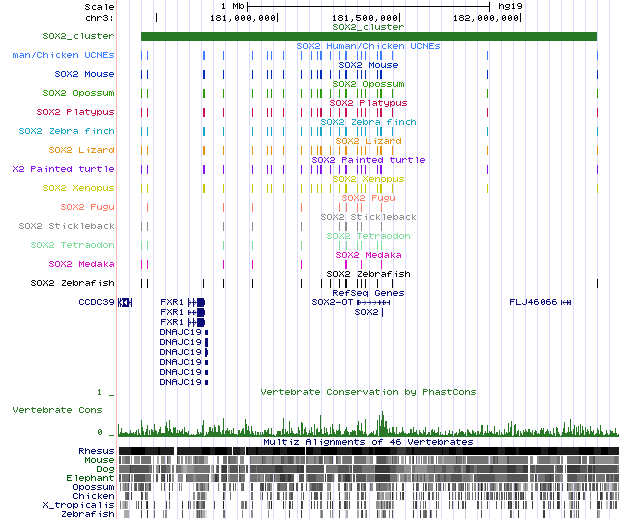Click the SOX2-OT gene label

point(332,301)
